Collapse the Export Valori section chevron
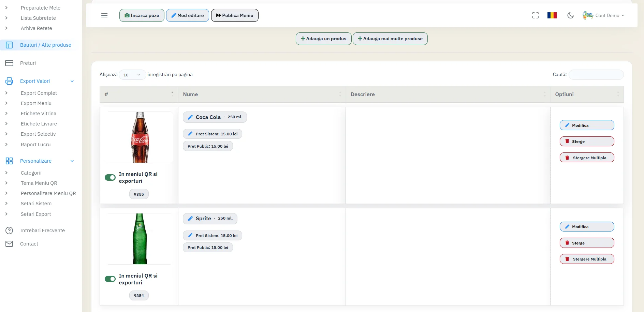 click(x=72, y=81)
